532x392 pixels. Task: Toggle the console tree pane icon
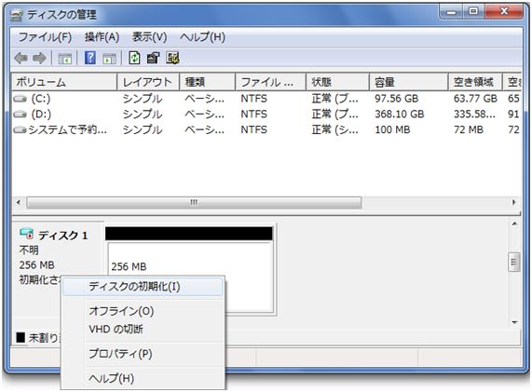[65, 59]
